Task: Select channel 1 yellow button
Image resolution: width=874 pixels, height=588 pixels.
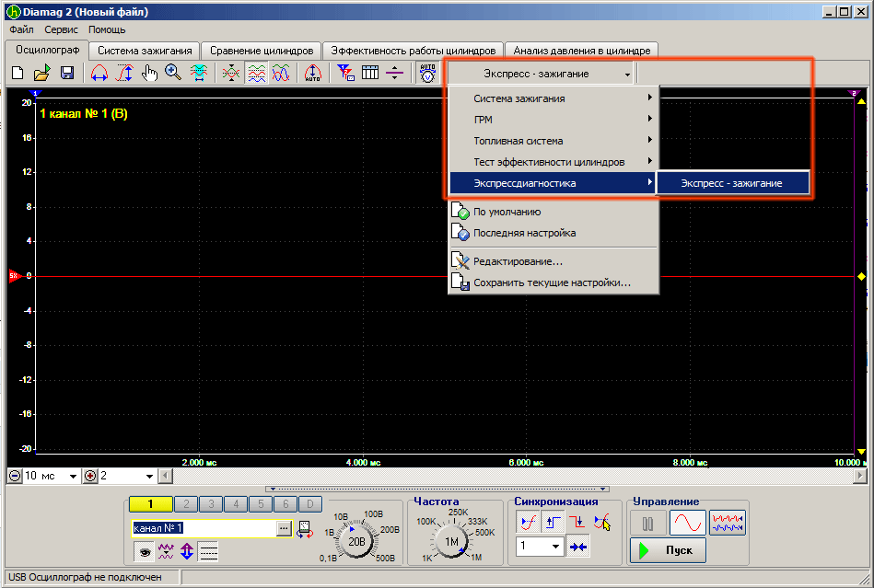Action: point(150,504)
